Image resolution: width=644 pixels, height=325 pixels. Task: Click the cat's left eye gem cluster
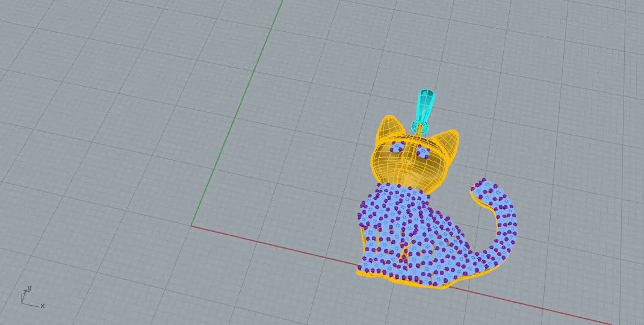tap(398, 147)
